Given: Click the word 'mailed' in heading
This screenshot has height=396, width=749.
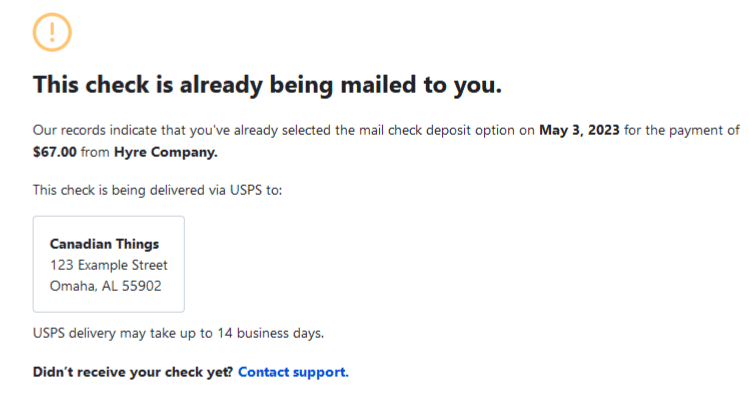Looking at the screenshot, I should [378, 85].
